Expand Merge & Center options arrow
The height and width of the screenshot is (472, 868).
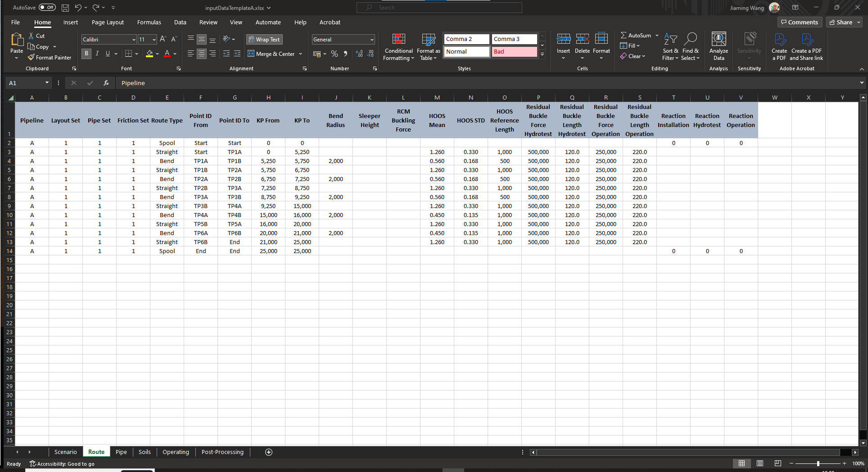301,54
